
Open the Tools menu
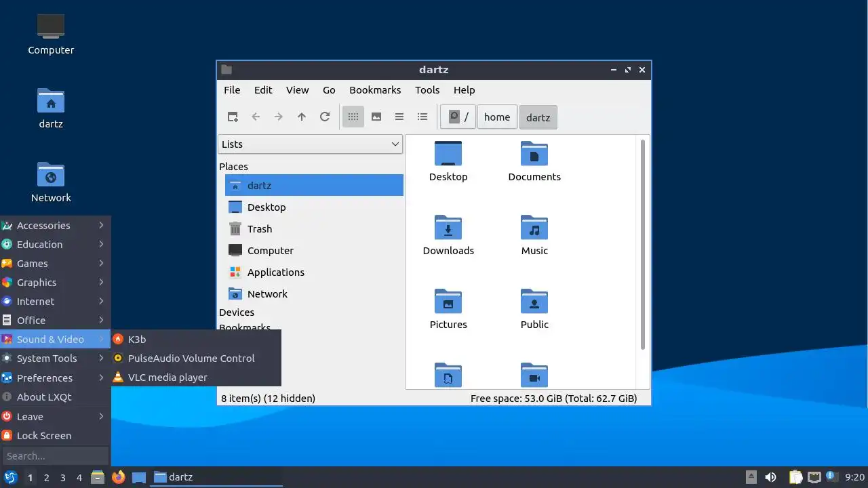click(x=427, y=89)
